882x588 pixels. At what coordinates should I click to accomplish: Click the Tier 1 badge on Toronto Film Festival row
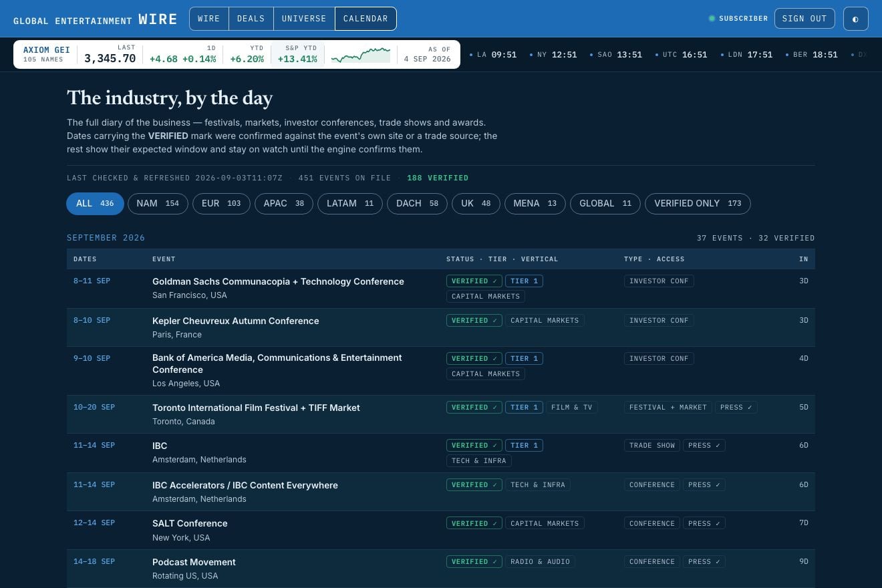click(x=524, y=408)
